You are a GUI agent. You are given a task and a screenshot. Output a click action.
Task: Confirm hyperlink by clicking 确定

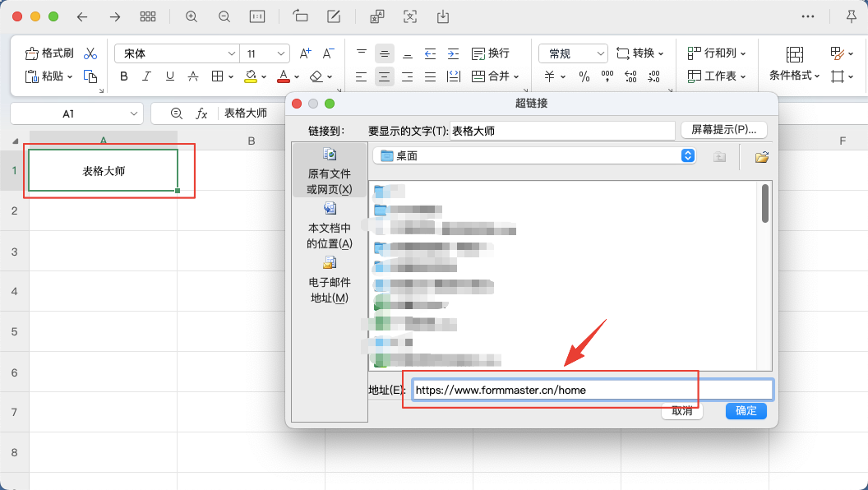(745, 411)
